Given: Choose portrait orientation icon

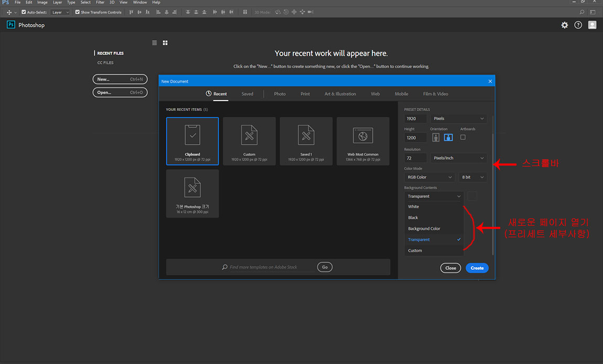Looking at the screenshot, I should pos(436,137).
